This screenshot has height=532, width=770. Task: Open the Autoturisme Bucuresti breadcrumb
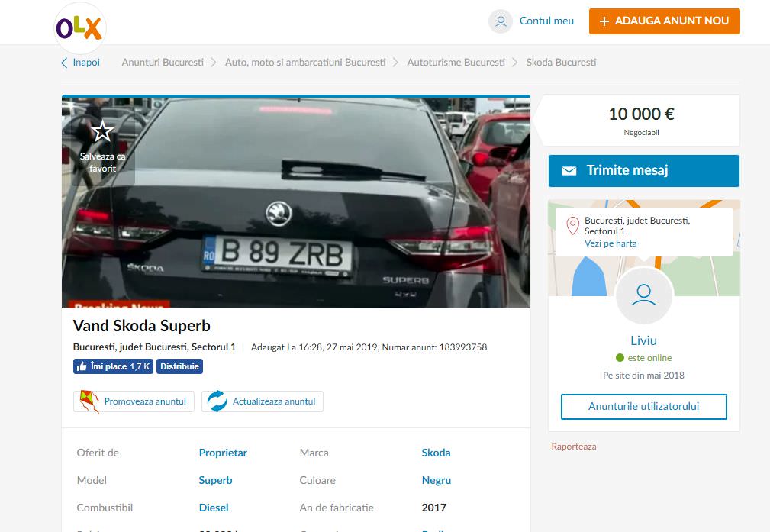pos(456,63)
